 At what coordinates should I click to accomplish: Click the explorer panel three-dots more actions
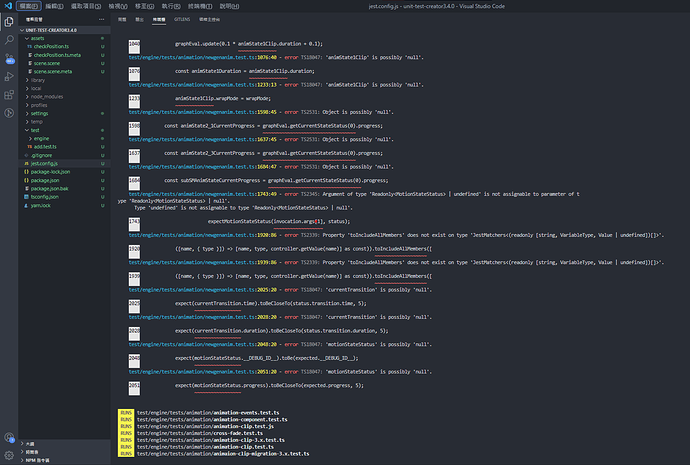pos(102,19)
